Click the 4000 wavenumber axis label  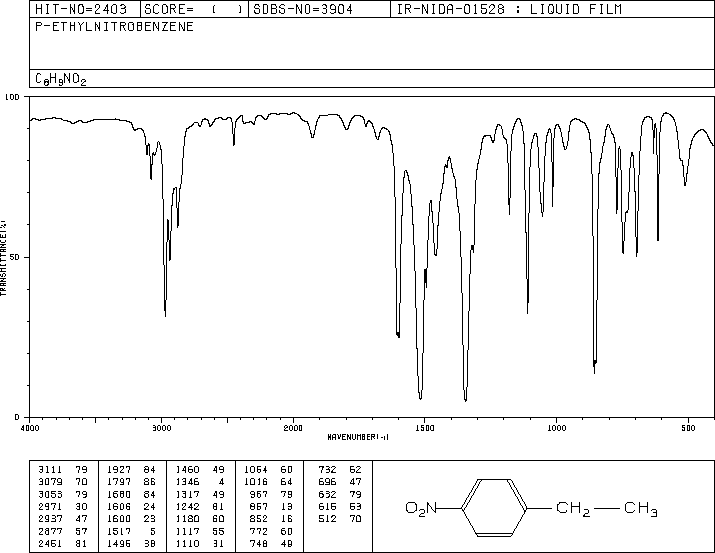[x=30, y=428]
